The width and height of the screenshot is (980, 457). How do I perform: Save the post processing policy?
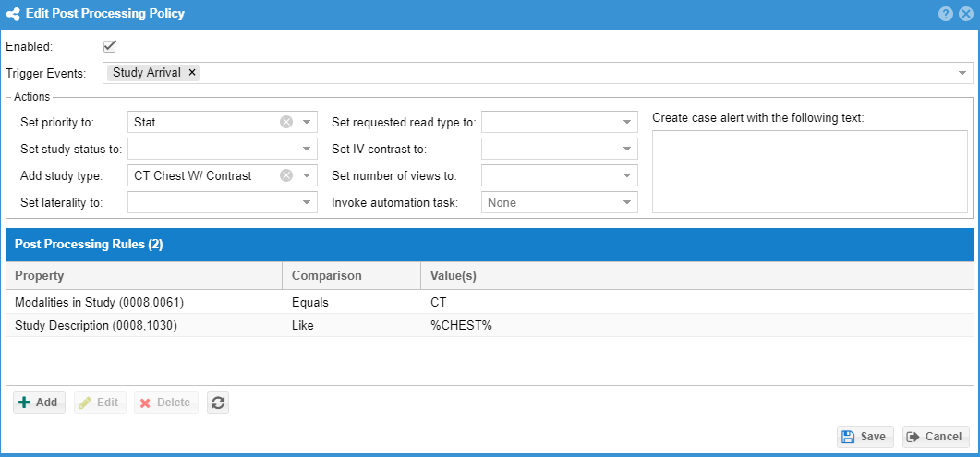tap(865, 437)
